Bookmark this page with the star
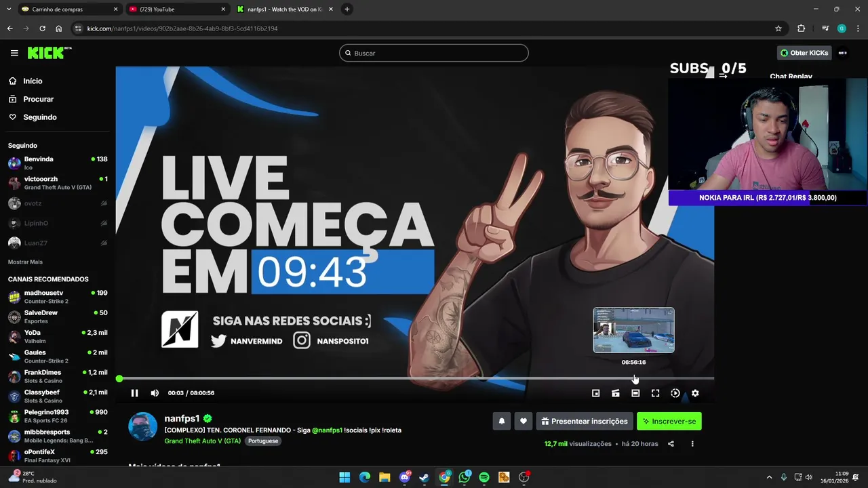 tap(778, 28)
